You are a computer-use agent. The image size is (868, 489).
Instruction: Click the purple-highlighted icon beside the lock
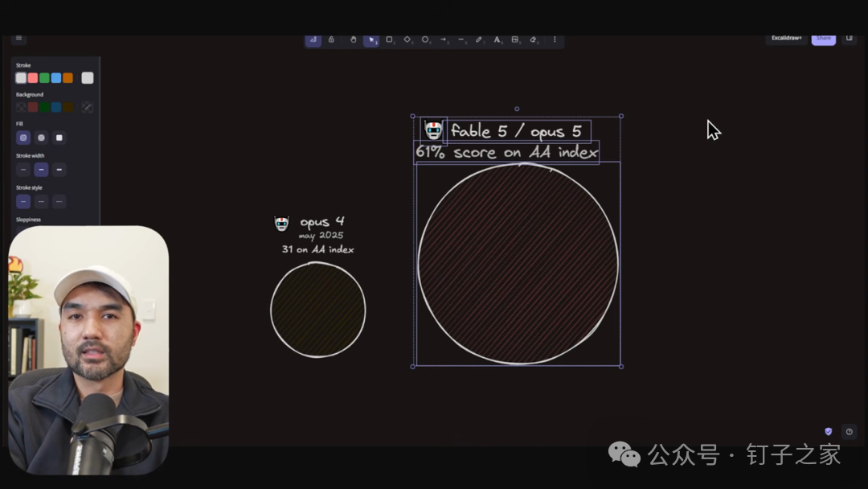coord(313,40)
